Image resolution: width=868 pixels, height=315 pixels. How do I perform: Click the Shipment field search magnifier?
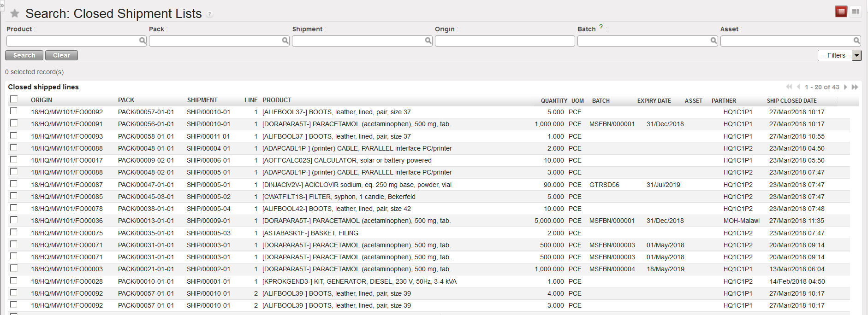(x=428, y=41)
